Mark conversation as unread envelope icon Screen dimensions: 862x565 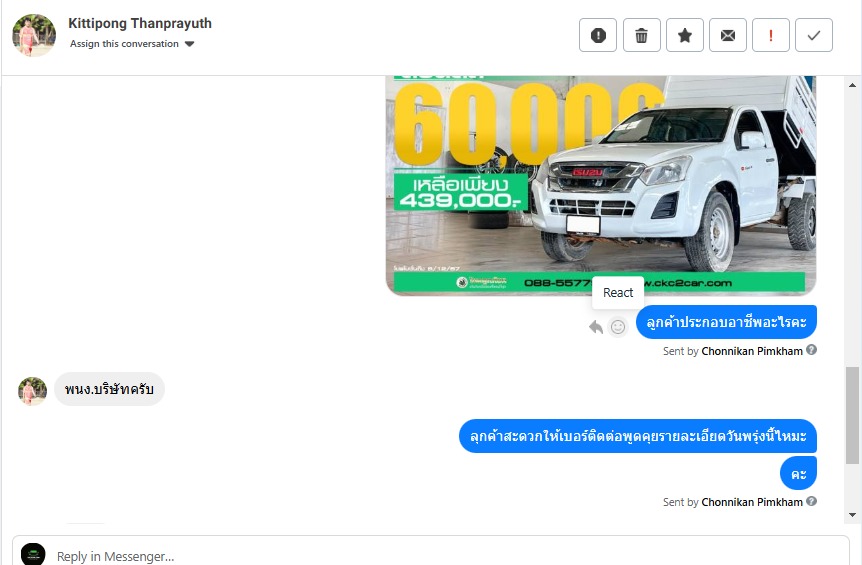728,35
